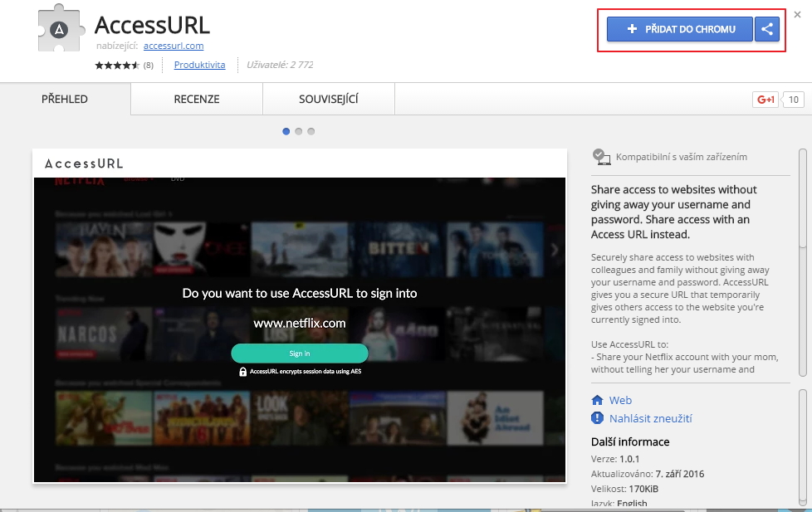Viewport: 812px width, 512px height.
Task: Click the Kompatibilní s vaším zařízením text
Action: click(682, 157)
